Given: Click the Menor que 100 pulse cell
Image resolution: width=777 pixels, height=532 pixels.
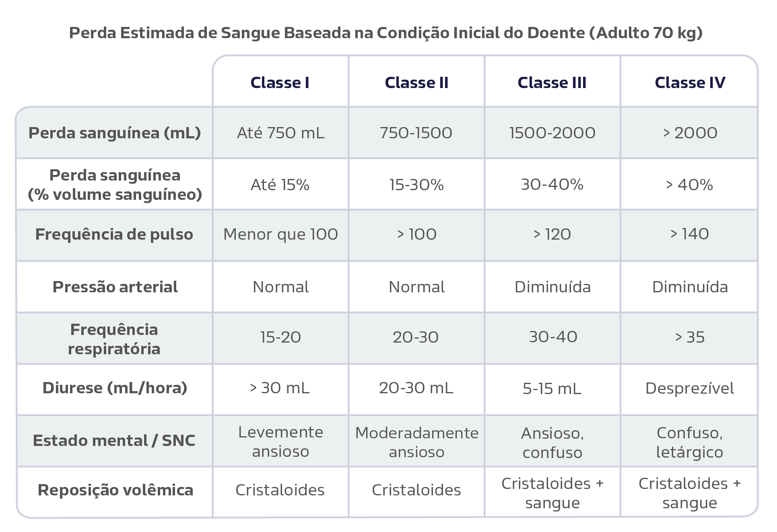Looking at the screenshot, I should coord(280,234).
